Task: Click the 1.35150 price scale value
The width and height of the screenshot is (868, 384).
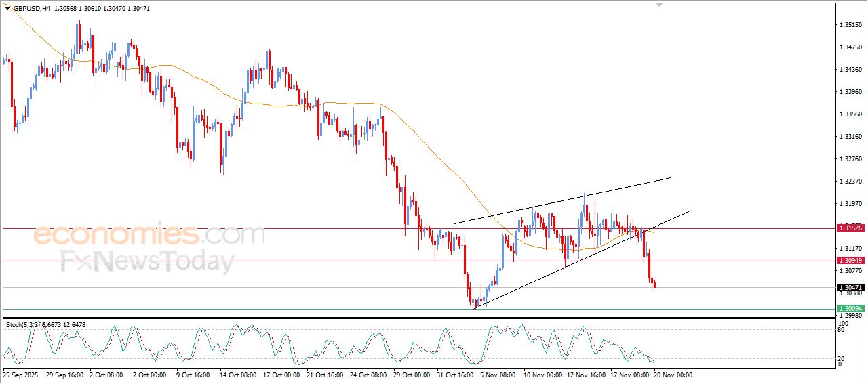Action: [x=850, y=25]
